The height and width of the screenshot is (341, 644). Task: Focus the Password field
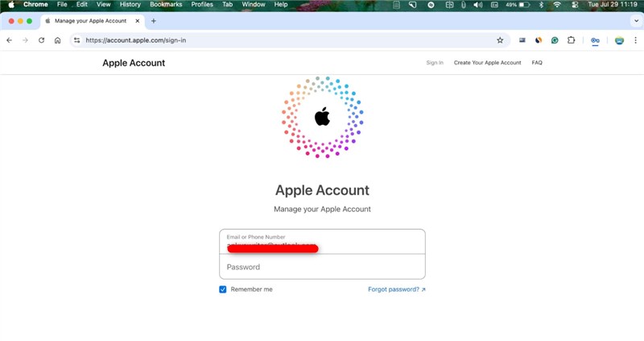pos(323,267)
